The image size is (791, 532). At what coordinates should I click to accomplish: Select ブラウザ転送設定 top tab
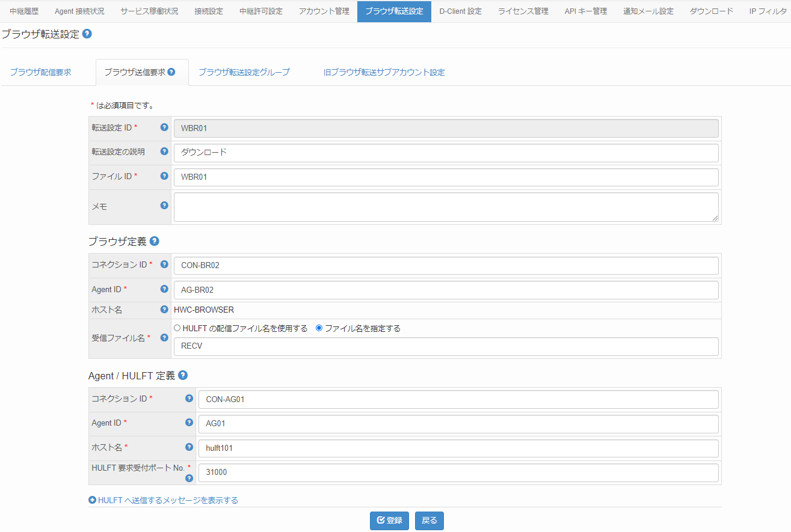pyautogui.click(x=394, y=11)
